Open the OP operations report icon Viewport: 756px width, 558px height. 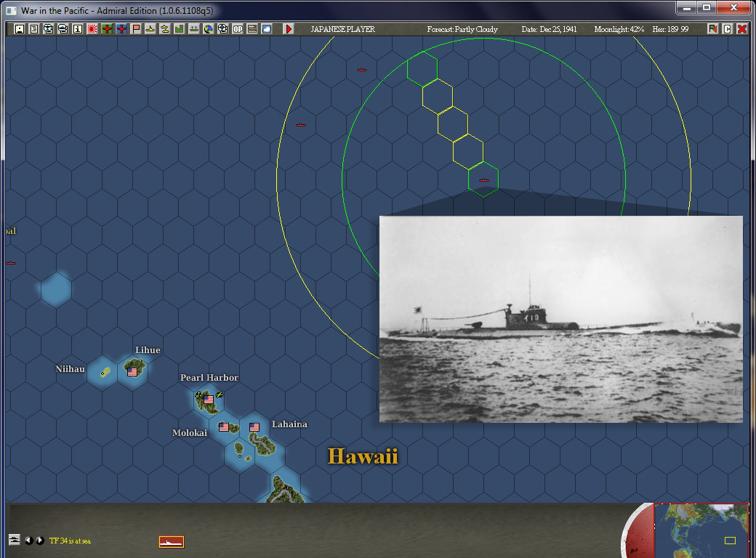click(238, 29)
